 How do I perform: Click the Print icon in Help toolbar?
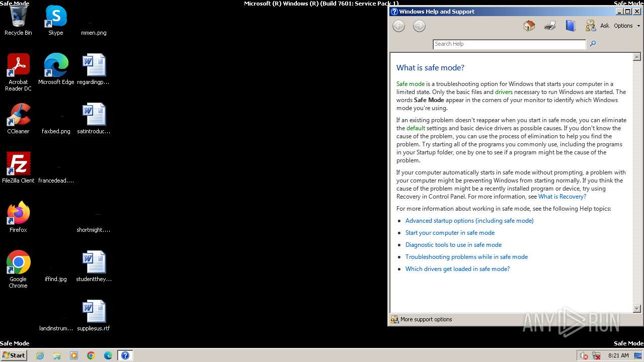click(550, 26)
